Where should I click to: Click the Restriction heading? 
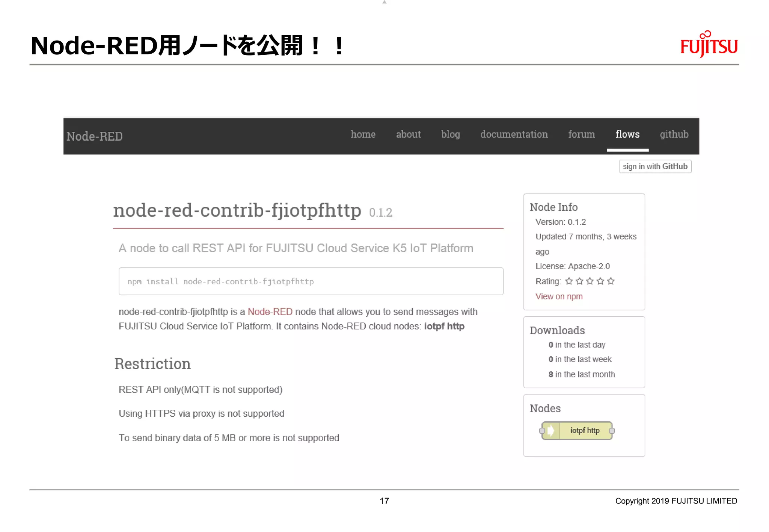coord(152,364)
